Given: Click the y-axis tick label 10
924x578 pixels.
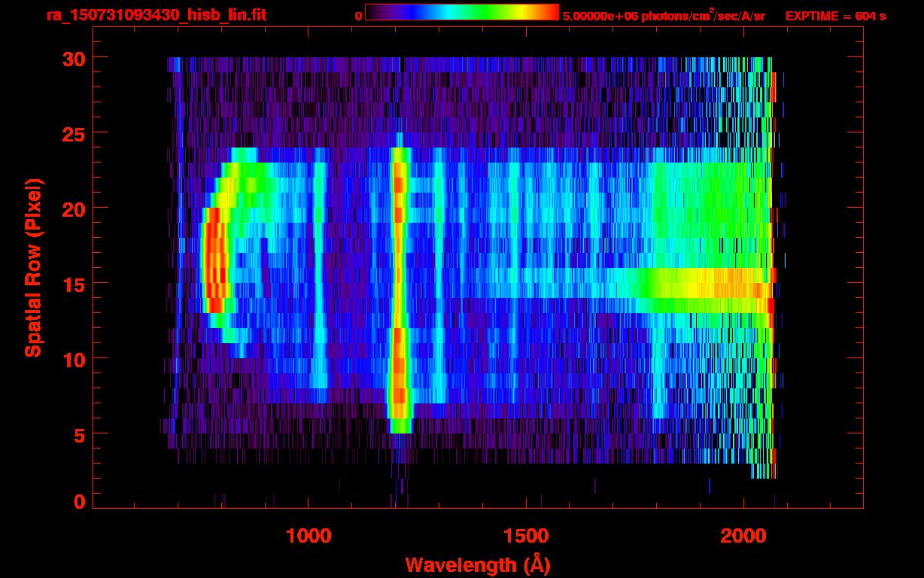Looking at the screenshot, I should click(x=73, y=359).
